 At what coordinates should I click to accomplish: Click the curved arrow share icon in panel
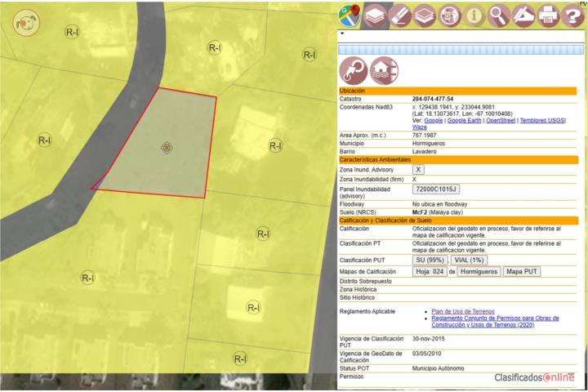click(354, 70)
